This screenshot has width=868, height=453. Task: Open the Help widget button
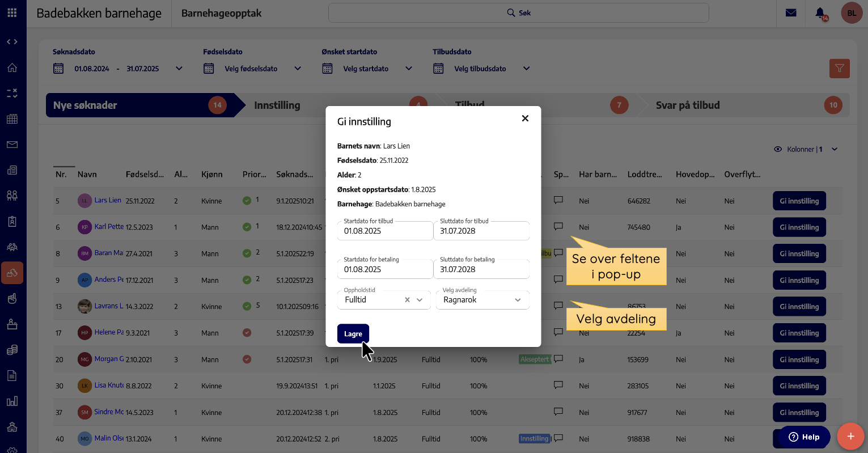(804, 437)
